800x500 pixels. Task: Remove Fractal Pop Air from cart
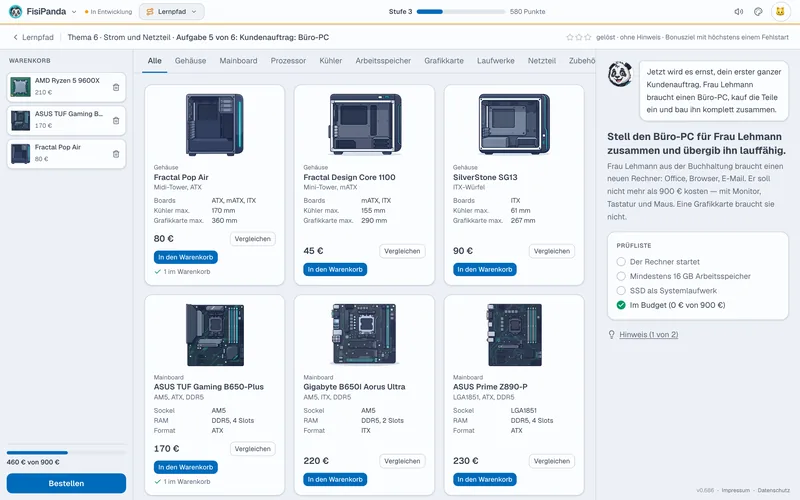click(116, 154)
